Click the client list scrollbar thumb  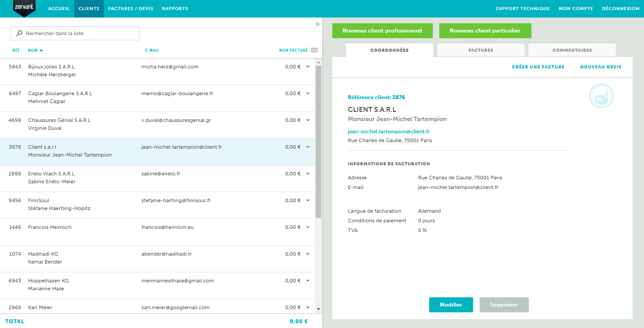point(318,142)
